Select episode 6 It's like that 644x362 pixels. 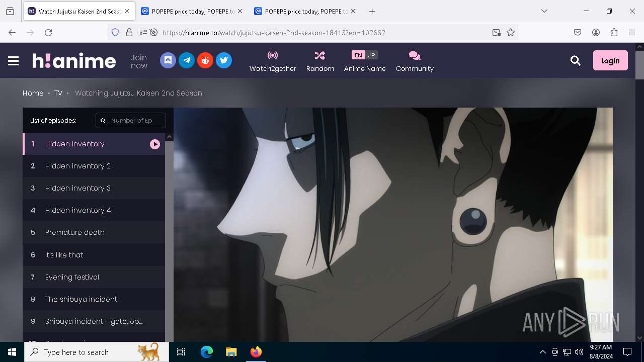tap(94, 255)
